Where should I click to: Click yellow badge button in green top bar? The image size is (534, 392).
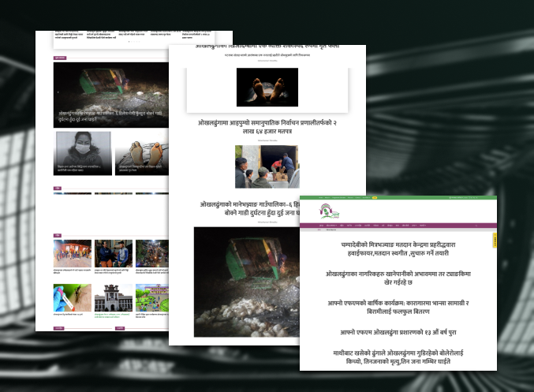click(x=375, y=197)
